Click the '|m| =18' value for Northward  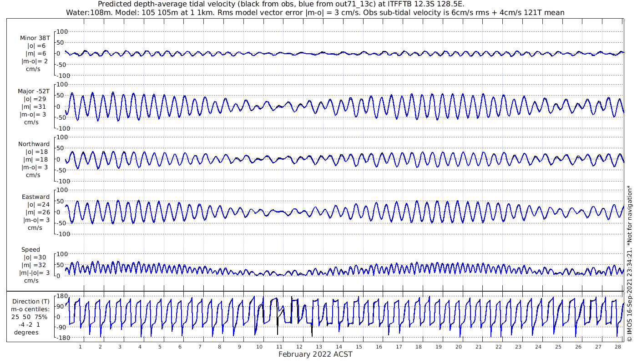coord(36,160)
